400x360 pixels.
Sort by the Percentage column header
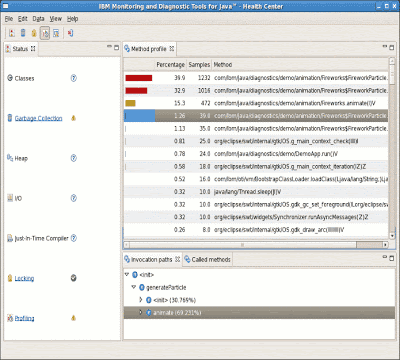pos(170,65)
